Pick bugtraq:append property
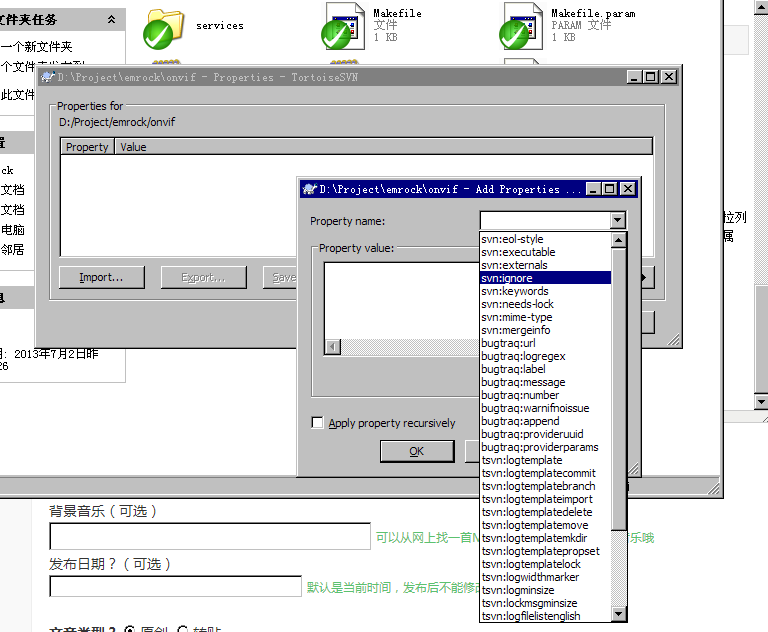768x632 pixels. [546, 421]
